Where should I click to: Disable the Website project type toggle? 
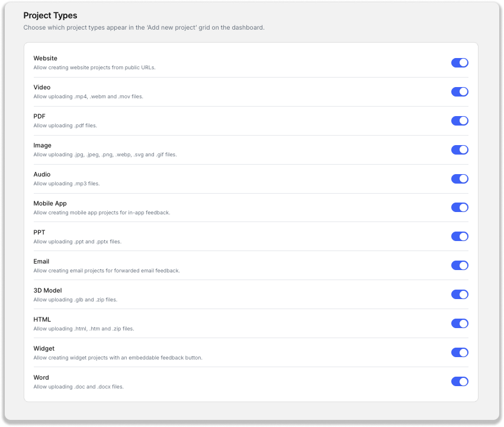pyautogui.click(x=460, y=63)
